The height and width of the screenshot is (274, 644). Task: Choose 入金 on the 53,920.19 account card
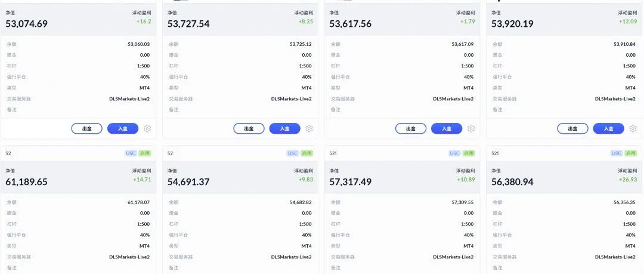(x=609, y=128)
